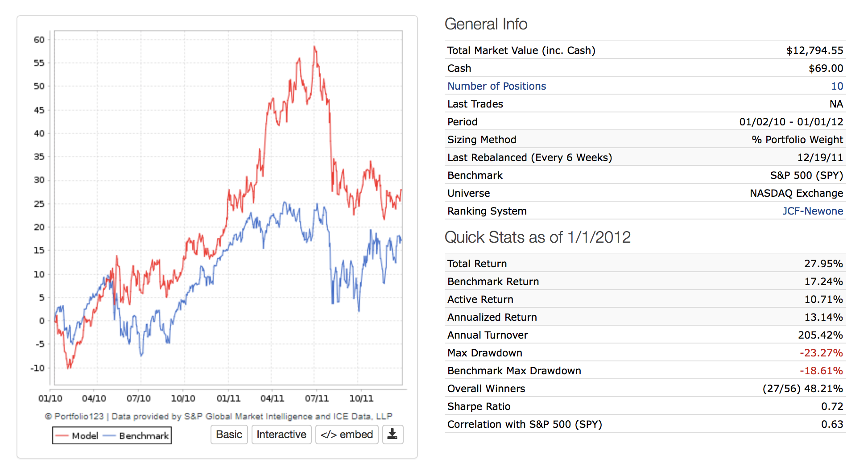Select the Total Market Value amount
Image resolution: width=868 pixels, height=472 pixels.
(x=814, y=50)
